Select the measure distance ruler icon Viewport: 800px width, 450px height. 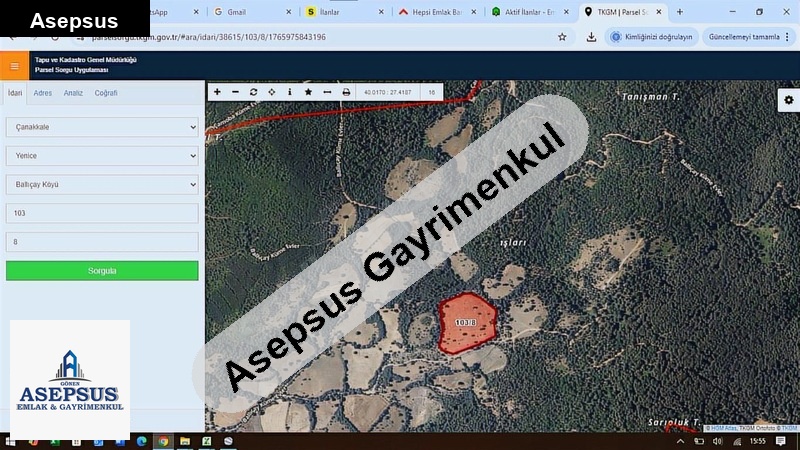(x=326, y=92)
